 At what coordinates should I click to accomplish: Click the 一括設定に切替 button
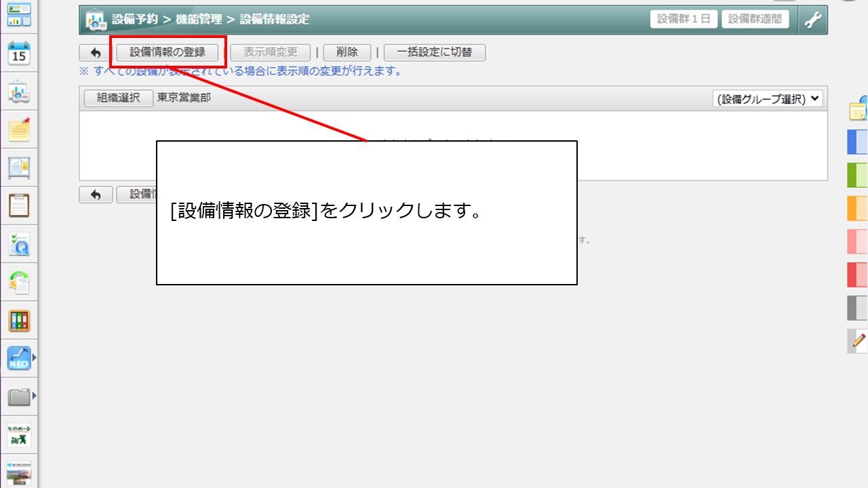coord(435,52)
